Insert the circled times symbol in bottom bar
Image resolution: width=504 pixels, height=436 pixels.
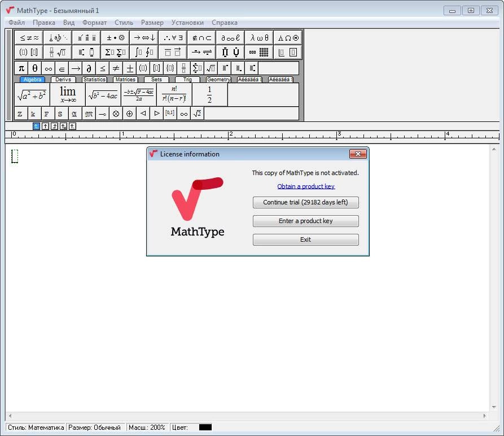click(116, 114)
